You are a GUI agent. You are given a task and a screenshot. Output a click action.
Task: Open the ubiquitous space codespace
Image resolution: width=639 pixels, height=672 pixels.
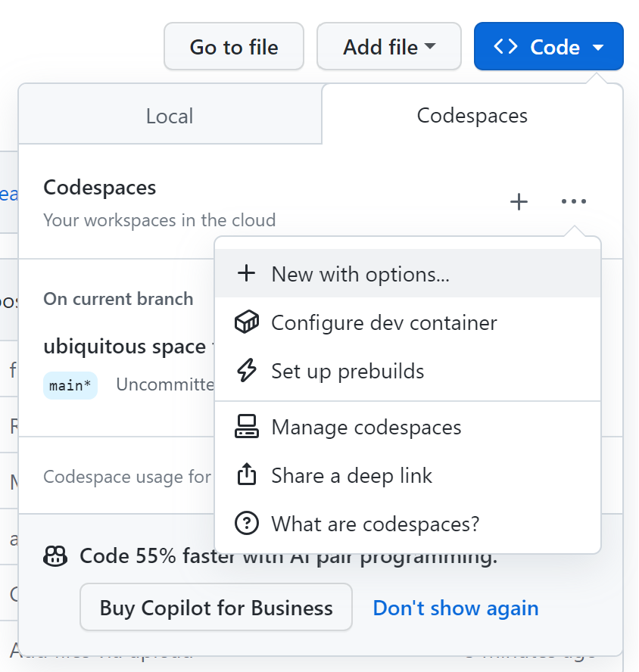[x=129, y=347]
